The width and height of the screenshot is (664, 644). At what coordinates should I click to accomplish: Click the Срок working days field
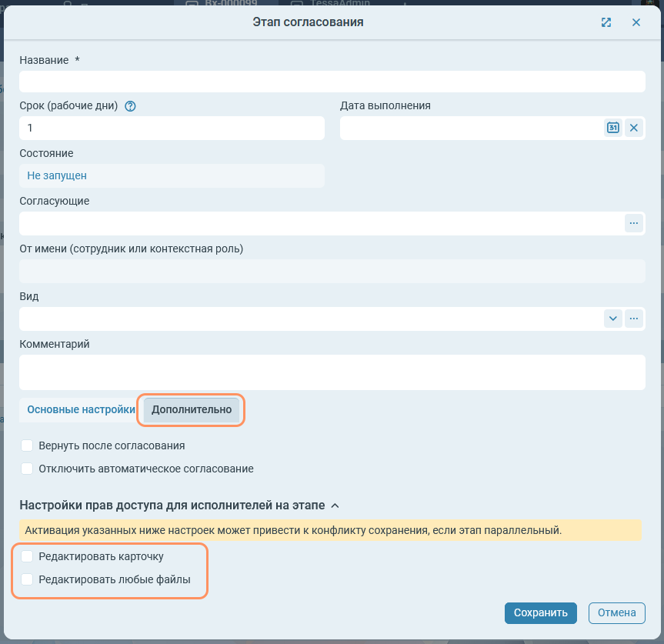pyautogui.click(x=172, y=128)
